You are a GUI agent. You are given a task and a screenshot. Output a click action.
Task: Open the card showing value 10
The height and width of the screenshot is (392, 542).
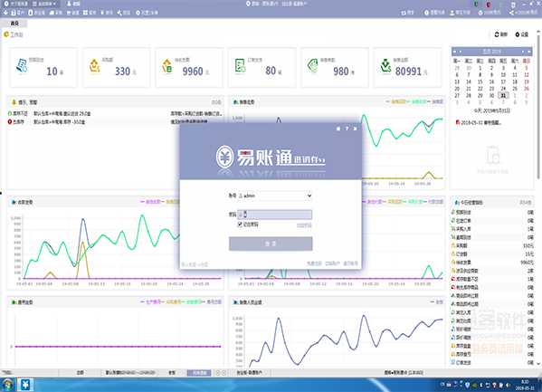pyautogui.click(x=43, y=68)
